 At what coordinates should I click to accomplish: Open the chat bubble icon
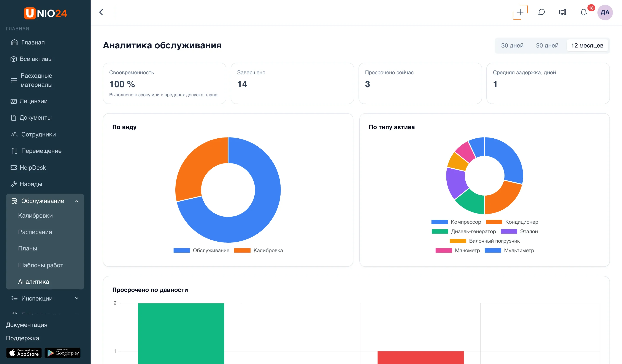click(541, 12)
